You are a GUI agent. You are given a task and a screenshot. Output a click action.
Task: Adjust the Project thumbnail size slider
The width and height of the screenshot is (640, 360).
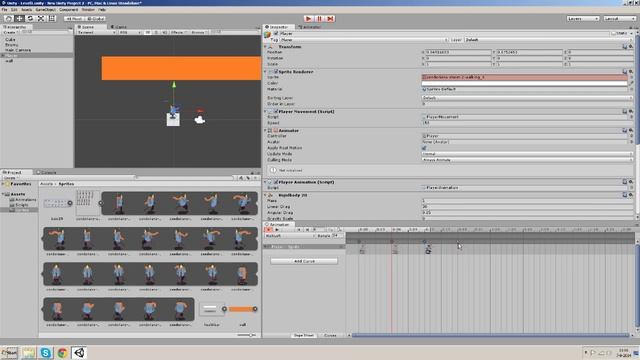point(247,335)
